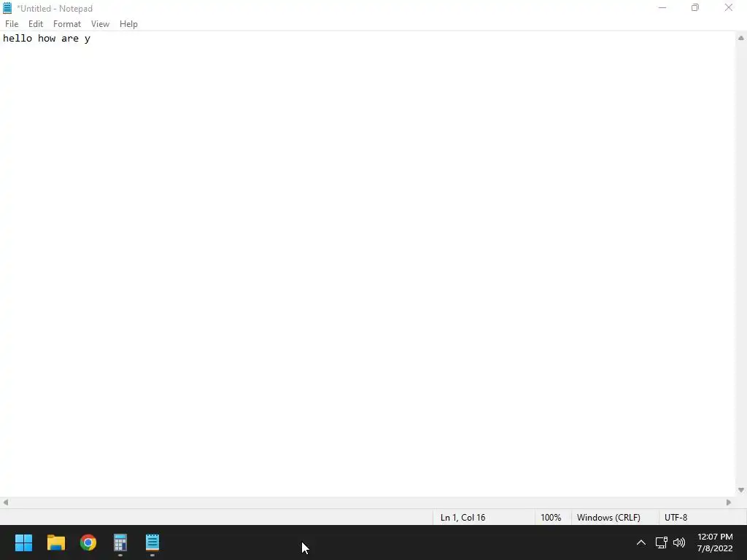Click scroll down arrow of vertical scrollbar

pyautogui.click(x=741, y=490)
